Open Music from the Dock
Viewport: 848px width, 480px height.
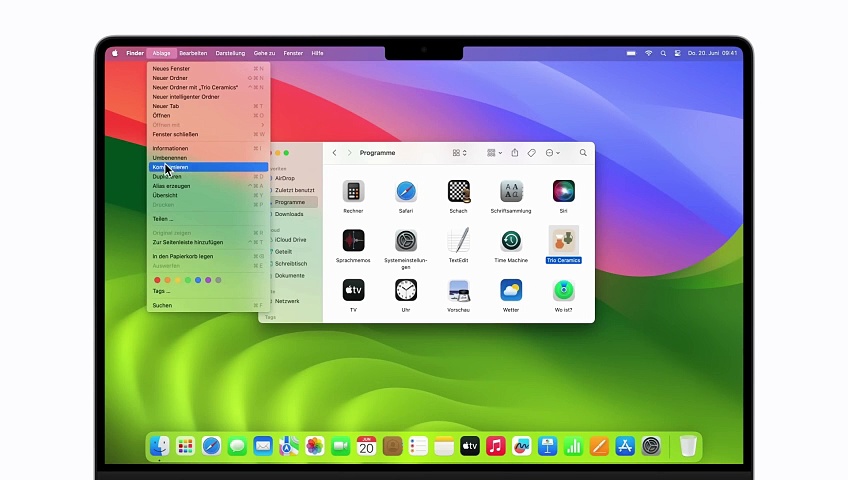(x=496, y=446)
